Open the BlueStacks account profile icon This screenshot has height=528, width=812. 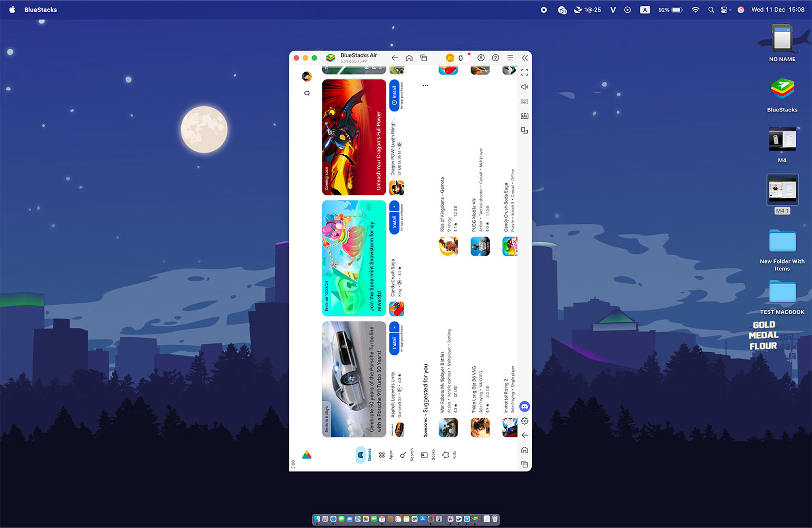click(481, 58)
